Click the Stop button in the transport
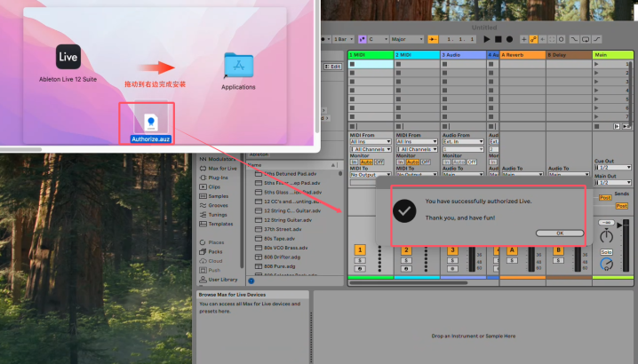 click(498, 39)
